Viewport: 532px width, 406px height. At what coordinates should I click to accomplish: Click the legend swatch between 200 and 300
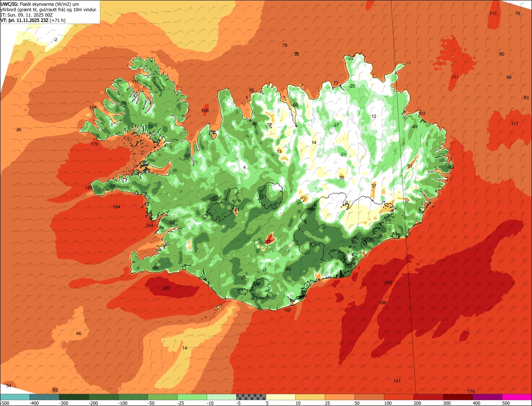[428, 397]
